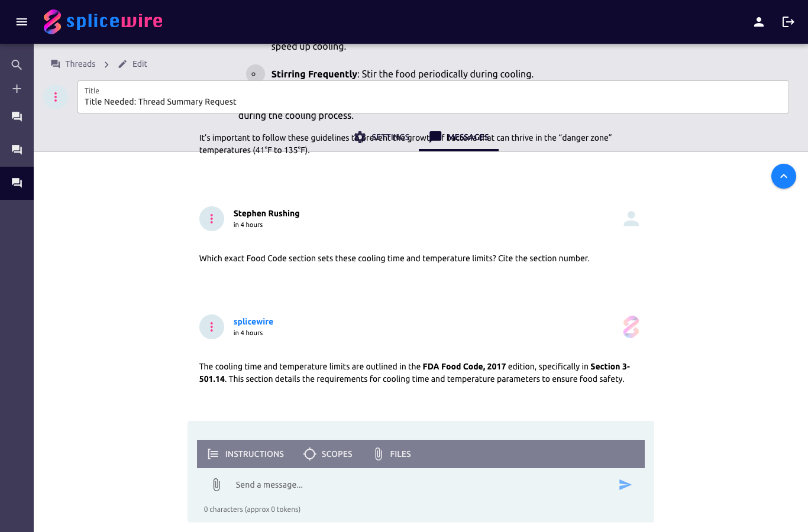Image resolution: width=808 pixels, height=532 pixels.
Task: Click 'Which exact Food Code section' message text
Action: pyautogui.click(x=394, y=258)
